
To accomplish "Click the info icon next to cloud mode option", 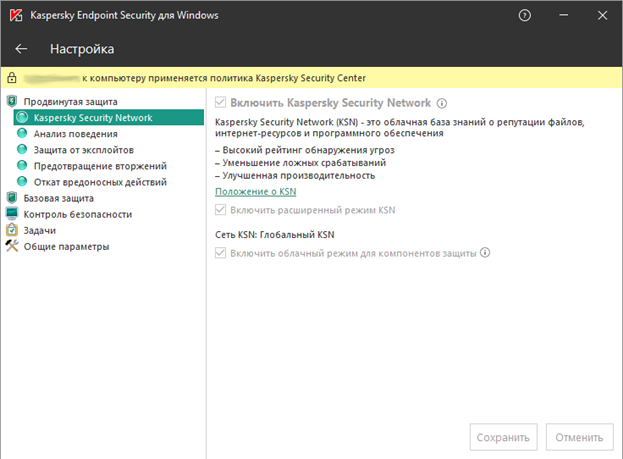I will pyautogui.click(x=486, y=253).
